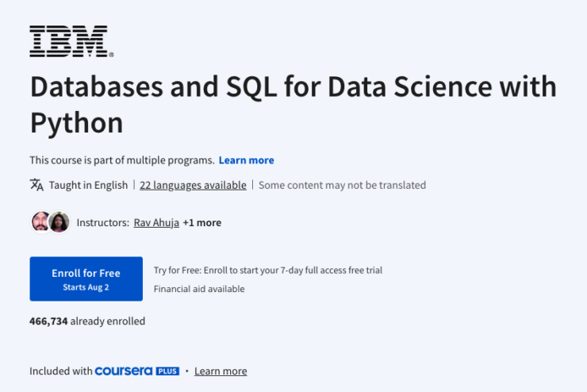Click Some content may not be translated
This screenshot has height=392, width=587.
click(342, 185)
